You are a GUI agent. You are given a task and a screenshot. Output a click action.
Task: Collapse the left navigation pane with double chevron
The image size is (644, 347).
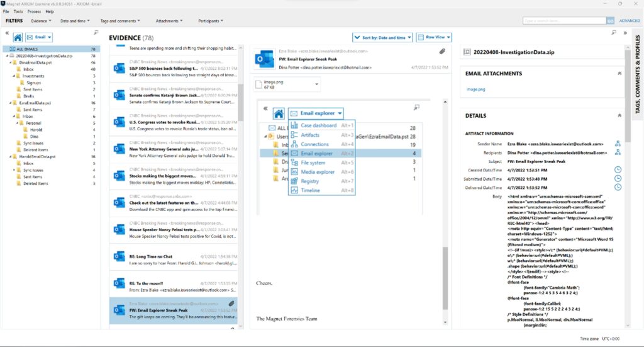[7, 33]
